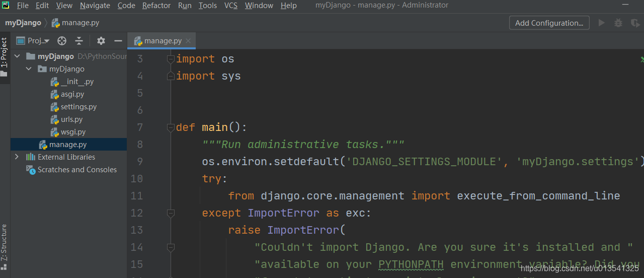Image resolution: width=644 pixels, height=278 pixels.
Task: Hide the Project panel with minus icon
Action: click(118, 41)
